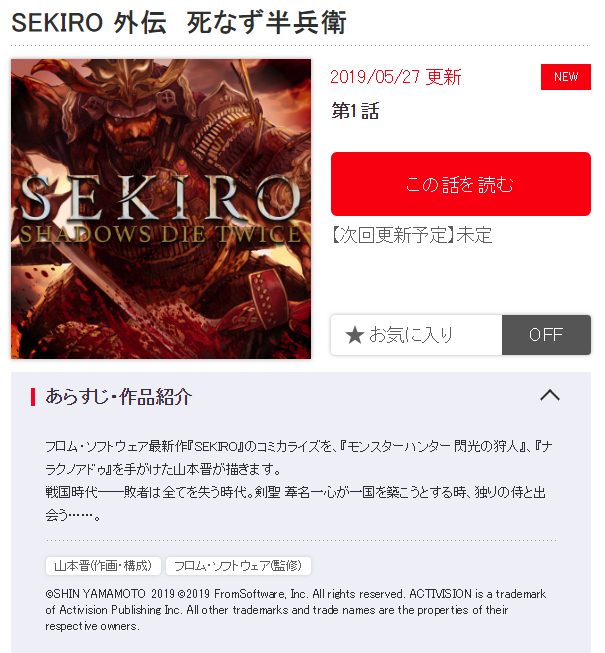Open the SEKIRO cover artwork thumbnail
This screenshot has height=653, width=605.
pos(161,209)
